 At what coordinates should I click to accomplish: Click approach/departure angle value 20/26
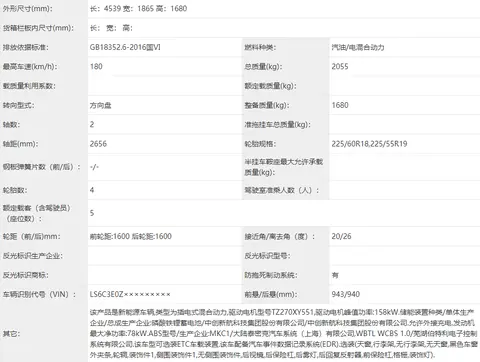tap(341, 236)
